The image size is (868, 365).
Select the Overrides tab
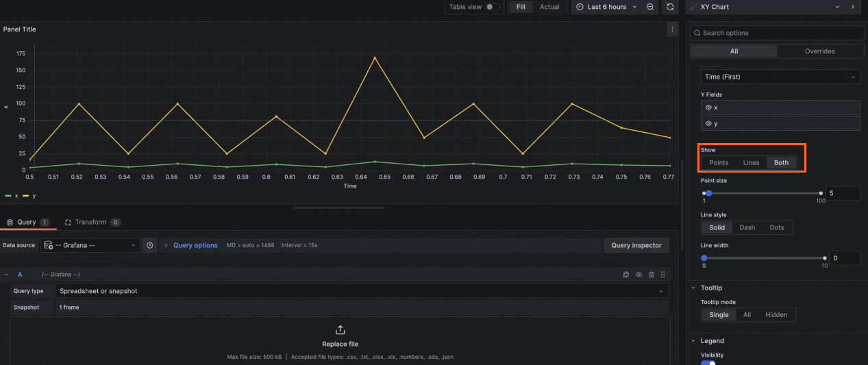819,51
